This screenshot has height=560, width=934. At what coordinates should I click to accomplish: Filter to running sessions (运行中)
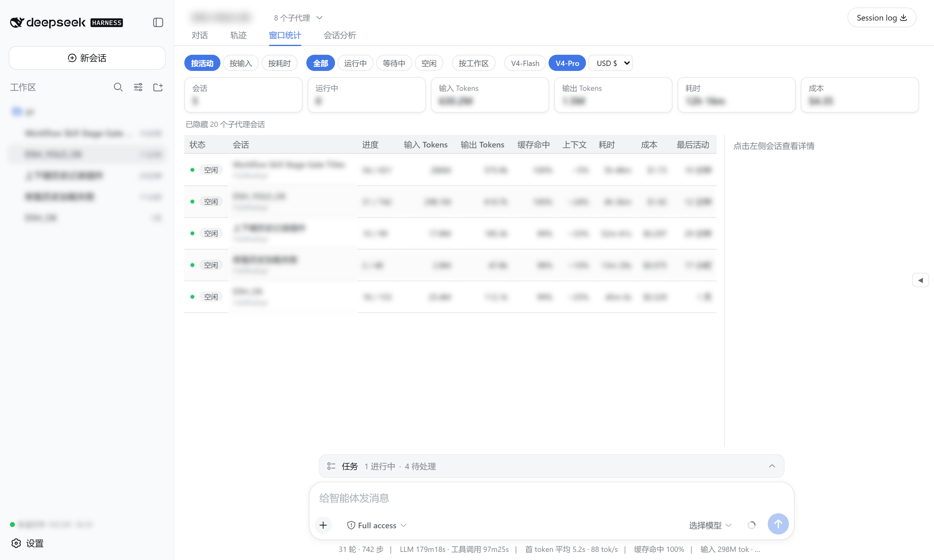tap(355, 63)
